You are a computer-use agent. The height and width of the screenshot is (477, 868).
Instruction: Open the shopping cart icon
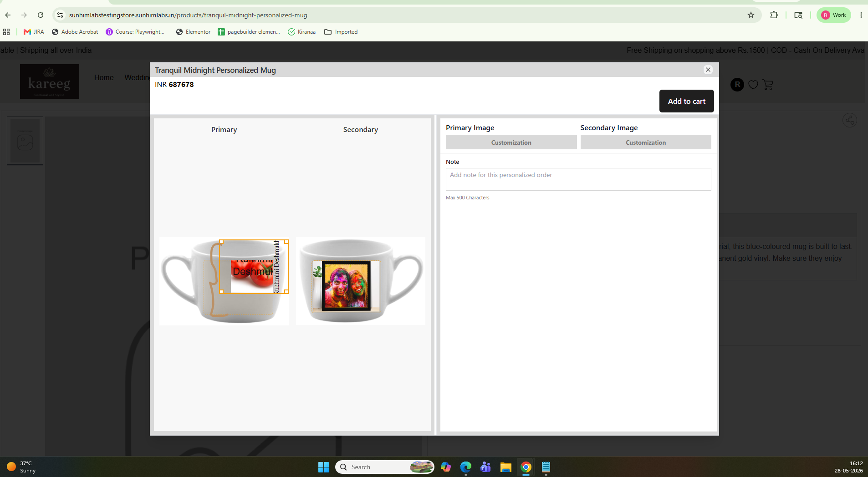point(768,85)
